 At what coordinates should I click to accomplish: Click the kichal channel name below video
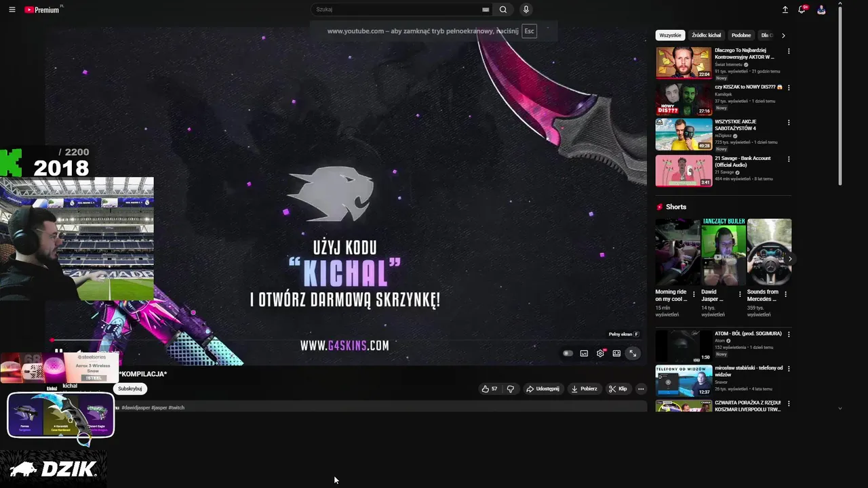70,386
